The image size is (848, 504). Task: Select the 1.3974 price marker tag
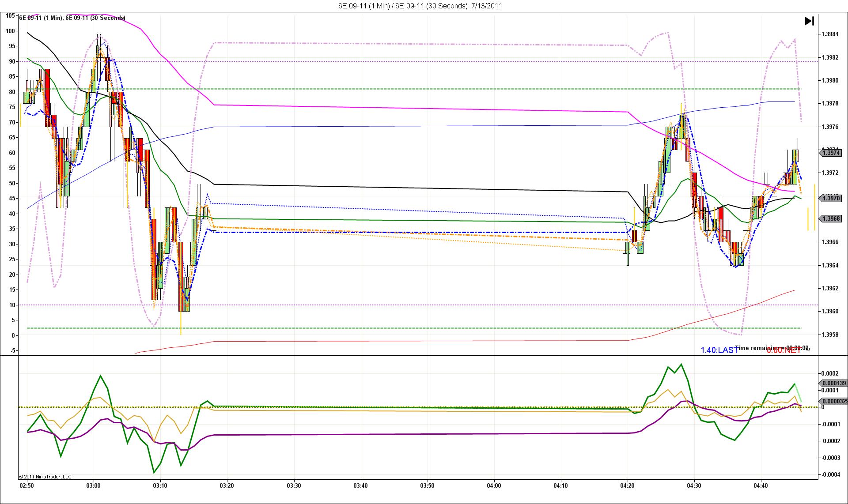point(831,153)
